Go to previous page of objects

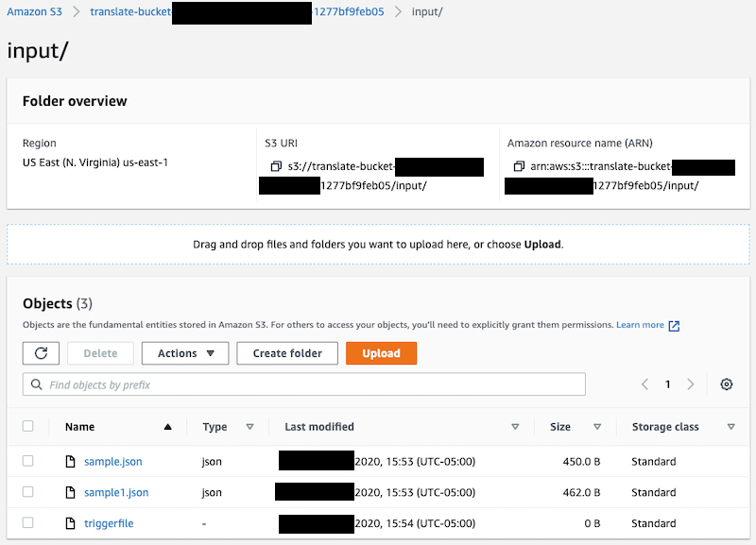point(644,384)
